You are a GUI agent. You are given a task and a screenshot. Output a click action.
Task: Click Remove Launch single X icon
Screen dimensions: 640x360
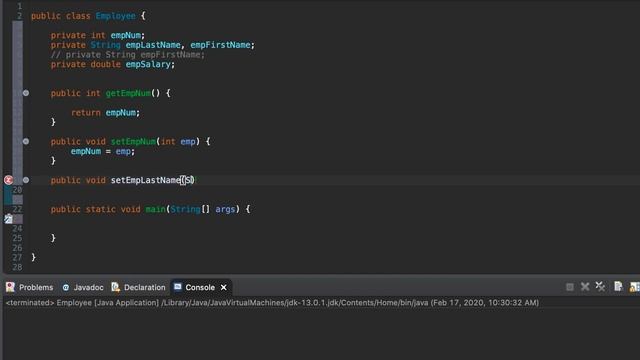click(x=585, y=287)
